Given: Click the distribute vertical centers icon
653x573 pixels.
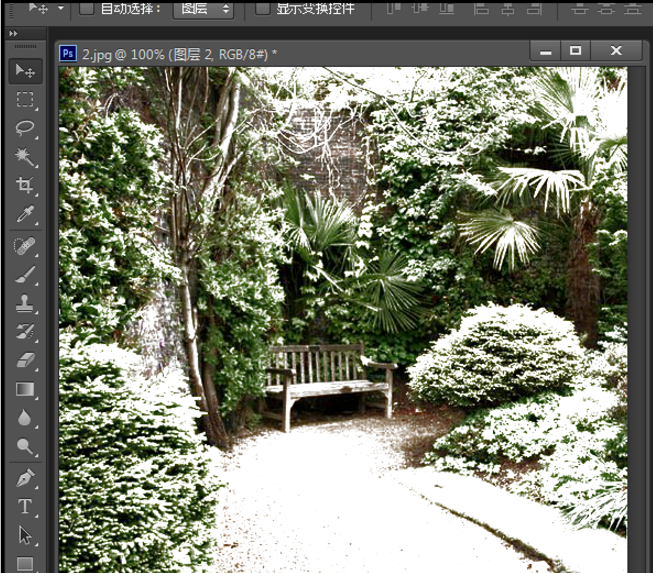Looking at the screenshot, I should [x=606, y=7].
